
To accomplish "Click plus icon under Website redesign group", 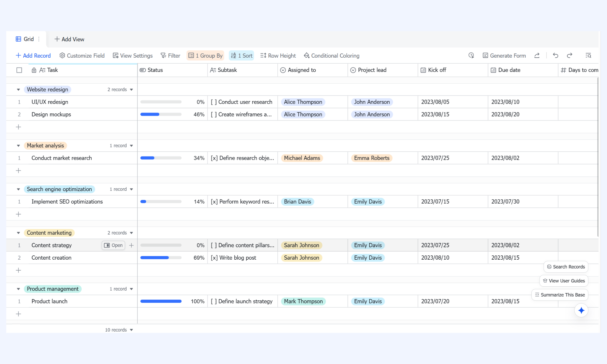I will [x=19, y=127].
